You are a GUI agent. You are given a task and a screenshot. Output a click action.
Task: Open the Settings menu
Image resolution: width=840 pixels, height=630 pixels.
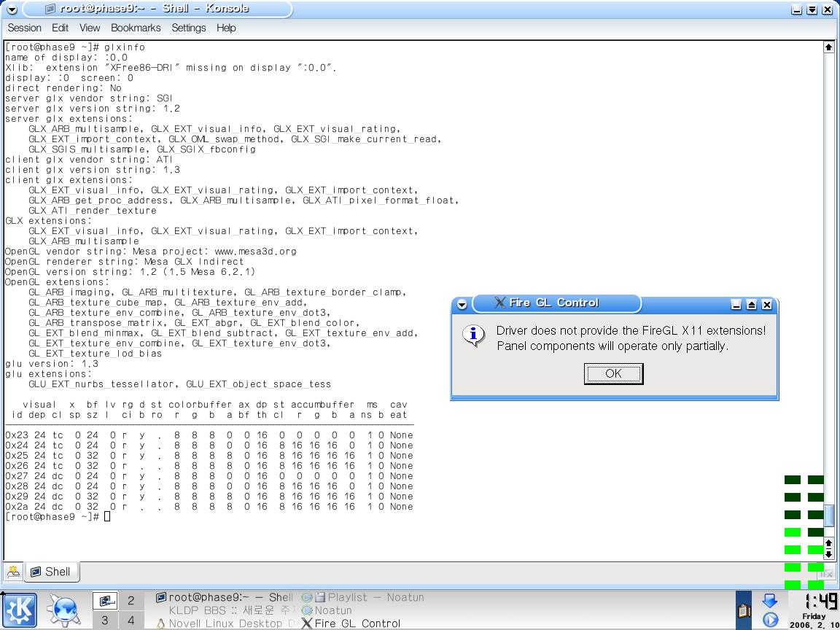click(189, 28)
